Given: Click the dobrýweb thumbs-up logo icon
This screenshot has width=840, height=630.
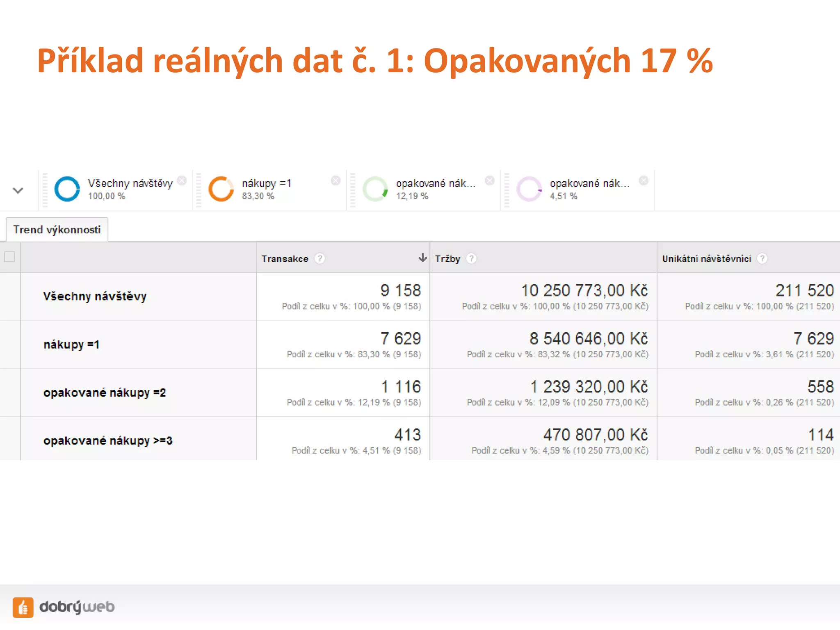Looking at the screenshot, I should [x=23, y=607].
